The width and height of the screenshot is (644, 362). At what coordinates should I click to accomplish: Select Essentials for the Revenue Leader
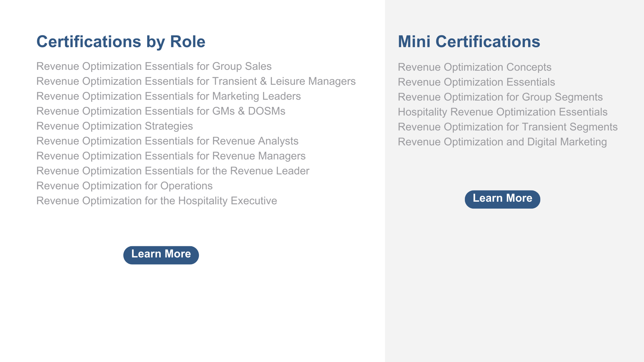pos(173,171)
